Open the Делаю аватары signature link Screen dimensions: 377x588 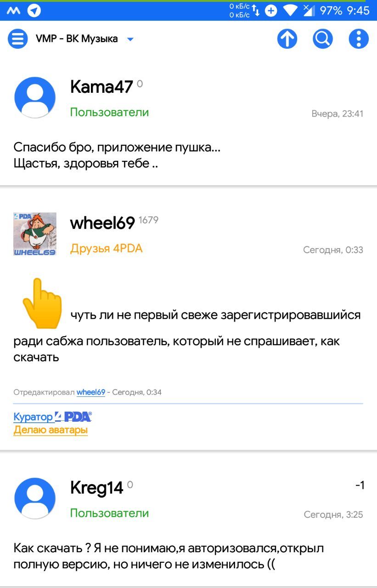pos(51,430)
